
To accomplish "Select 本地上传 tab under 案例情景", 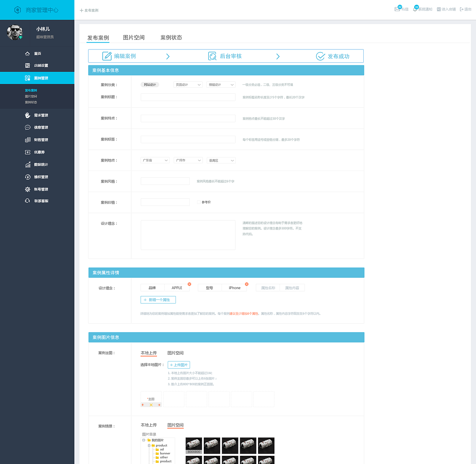I will [x=149, y=425].
